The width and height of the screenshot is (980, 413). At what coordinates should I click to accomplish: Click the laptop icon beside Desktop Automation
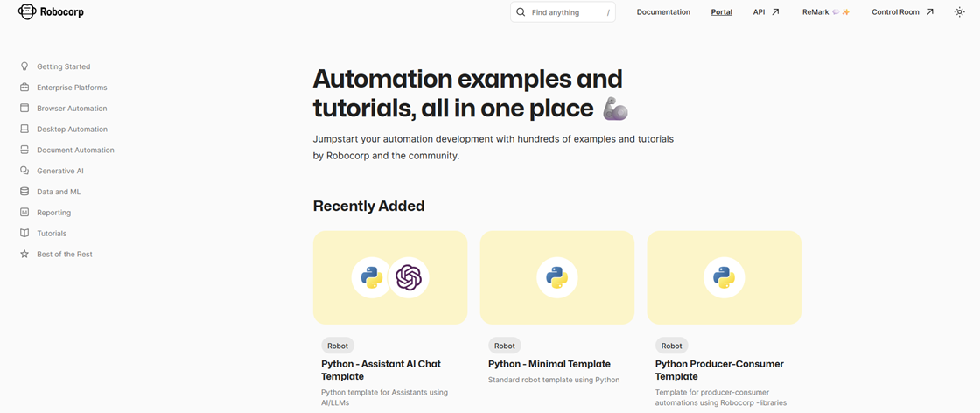click(24, 129)
